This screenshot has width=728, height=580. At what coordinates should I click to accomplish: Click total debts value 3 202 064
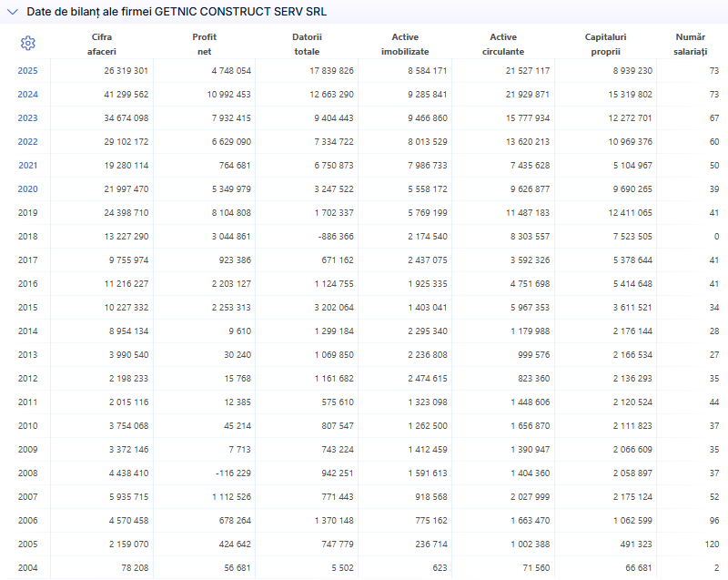tap(334, 308)
